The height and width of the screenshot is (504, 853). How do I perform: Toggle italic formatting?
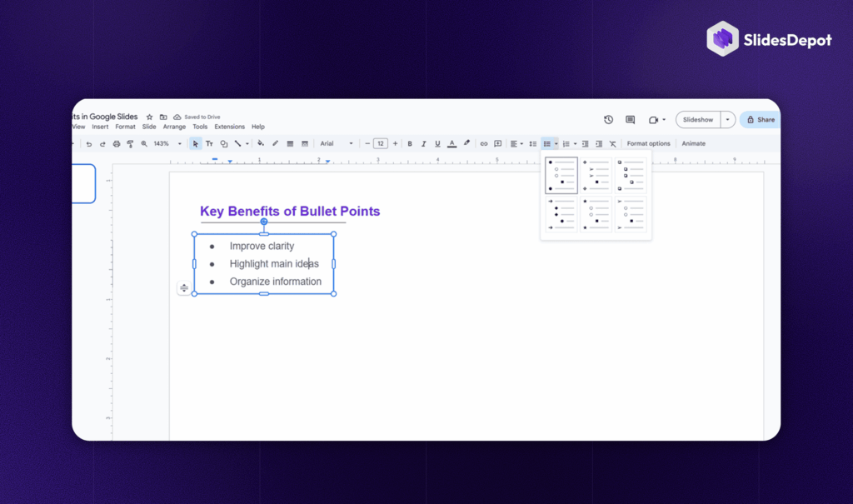pyautogui.click(x=423, y=143)
